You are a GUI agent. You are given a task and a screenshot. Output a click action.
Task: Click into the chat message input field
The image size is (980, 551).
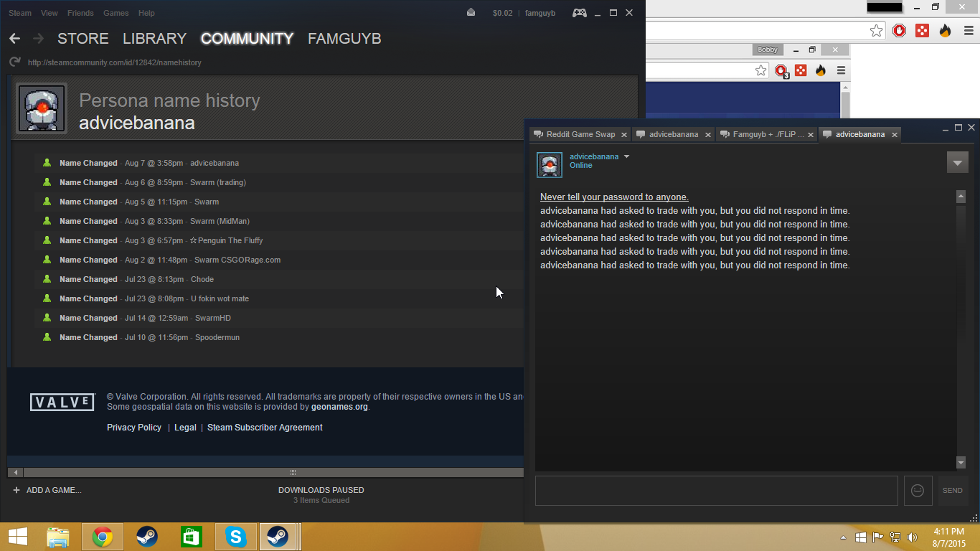[716, 491]
